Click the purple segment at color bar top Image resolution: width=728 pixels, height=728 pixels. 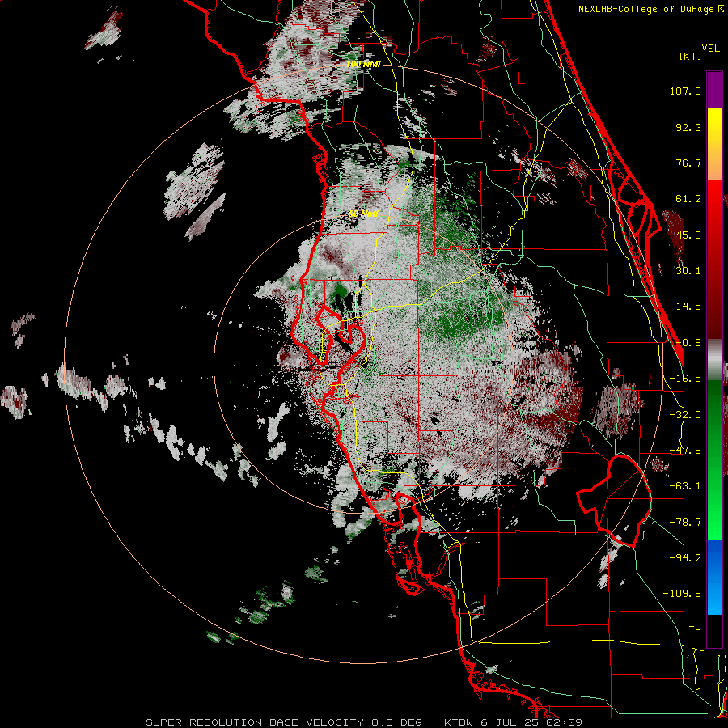pos(714,90)
